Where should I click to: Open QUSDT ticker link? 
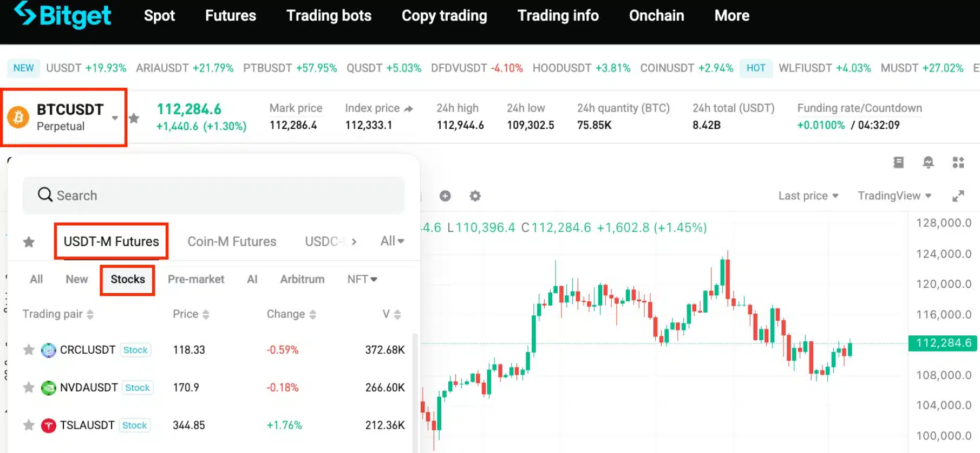(384, 68)
